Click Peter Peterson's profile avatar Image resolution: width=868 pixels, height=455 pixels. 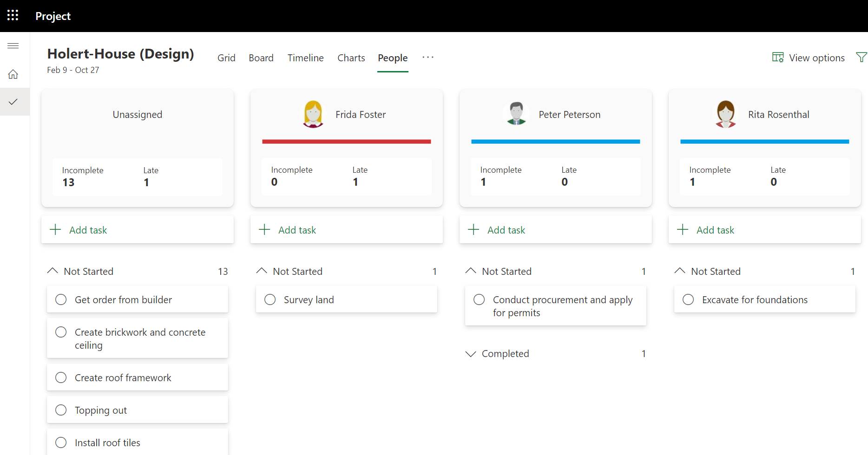tap(516, 113)
